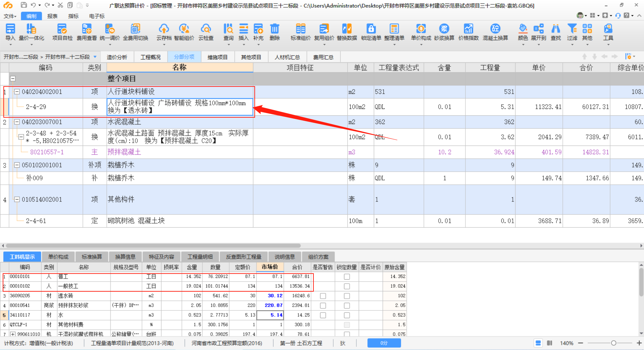Click 颜色 color icon
644x350 pixels.
[x=523, y=32]
